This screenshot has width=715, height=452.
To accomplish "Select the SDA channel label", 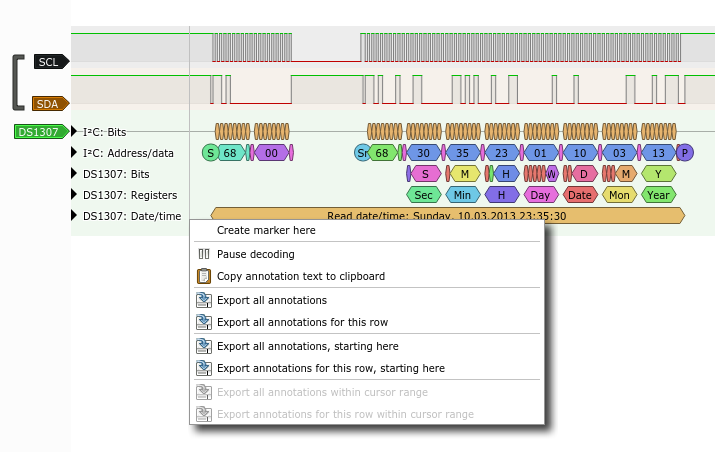I will pyautogui.click(x=51, y=104).
